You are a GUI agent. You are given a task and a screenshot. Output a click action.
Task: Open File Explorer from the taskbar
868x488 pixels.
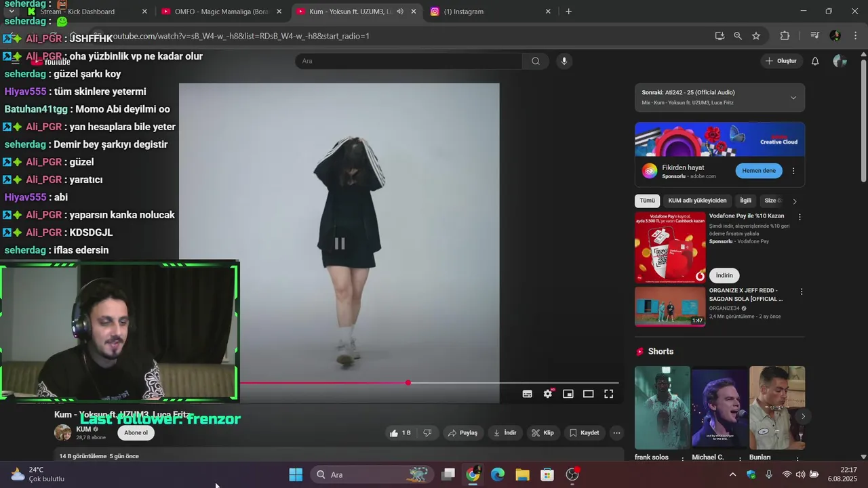coord(522,474)
